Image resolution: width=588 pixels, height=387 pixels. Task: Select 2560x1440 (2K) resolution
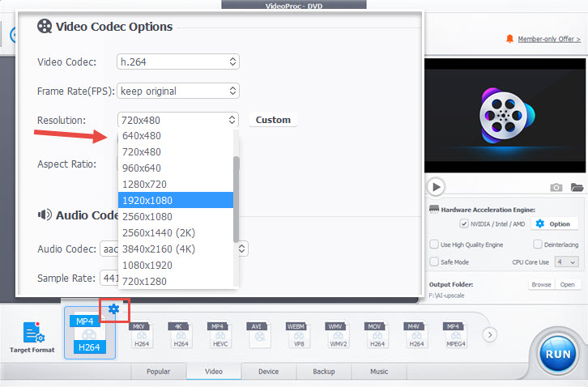tap(176, 232)
